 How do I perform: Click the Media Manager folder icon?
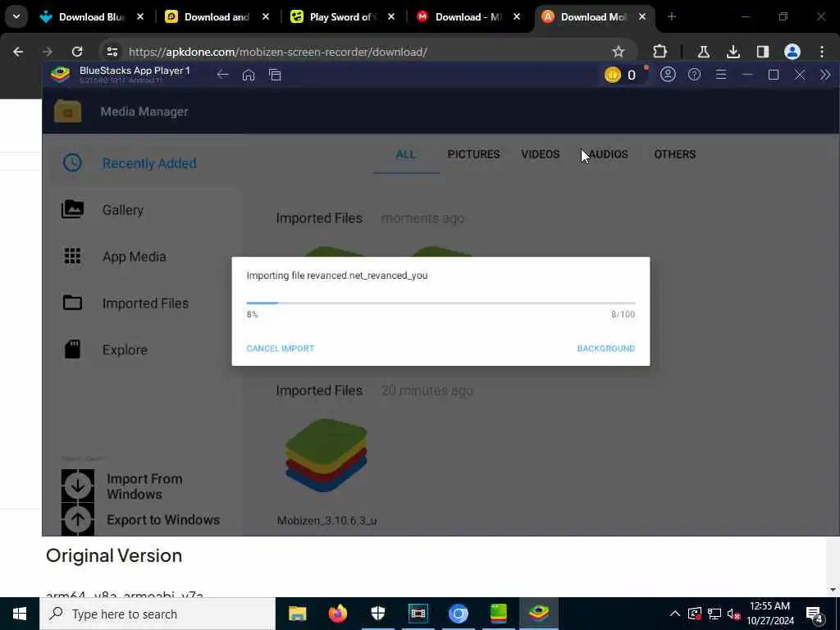(x=67, y=112)
